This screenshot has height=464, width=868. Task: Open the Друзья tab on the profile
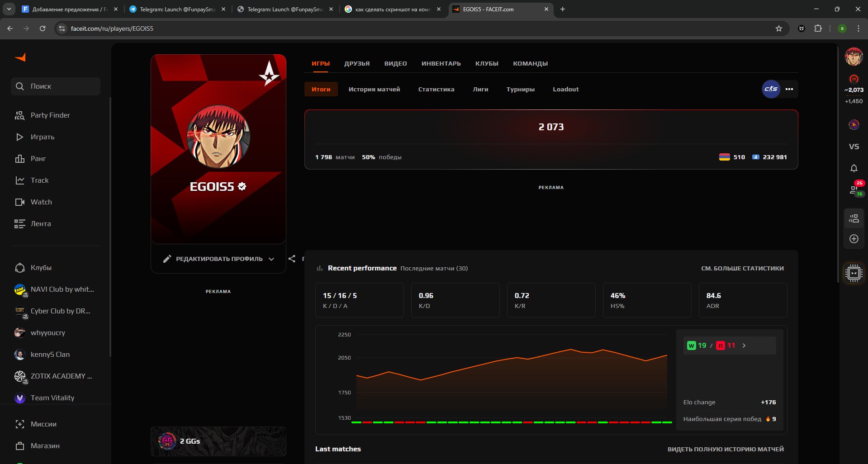pyautogui.click(x=357, y=63)
